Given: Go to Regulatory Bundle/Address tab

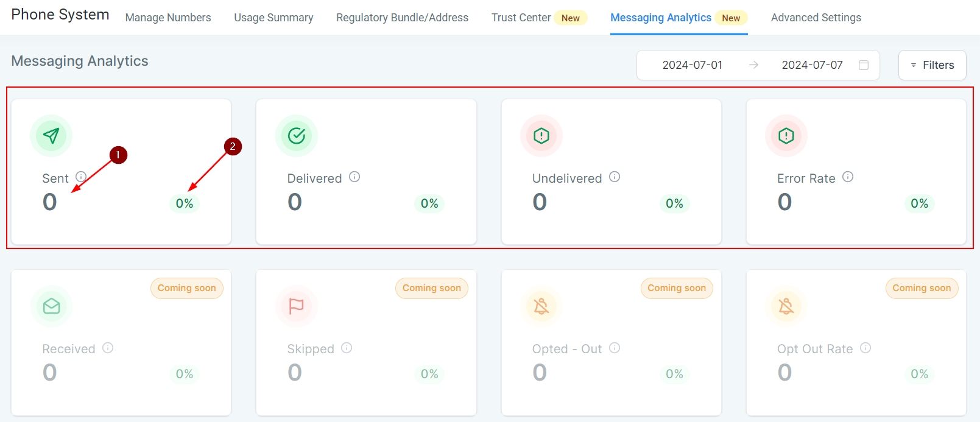Looking at the screenshot, I should pos(402,18).
